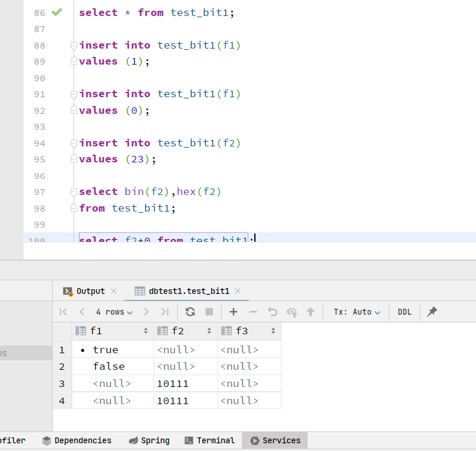Sort by f1 column arrows
The width and height of the screenshot is (476, 451).
click(x=146, y=331)
